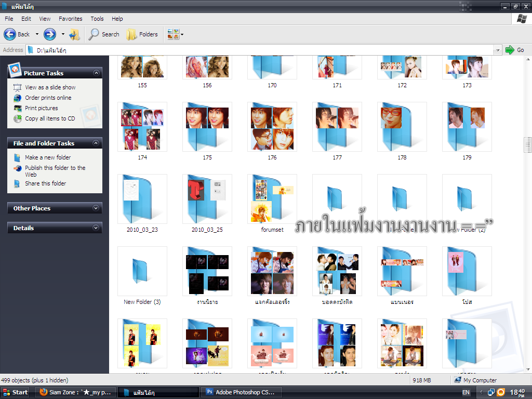Select folder 172

(402, 71)
